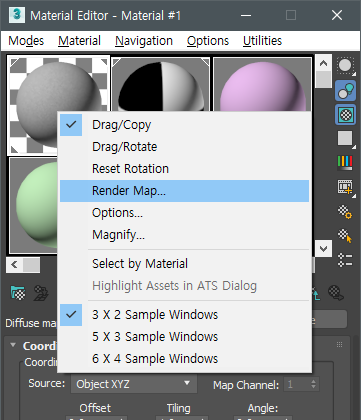Select Render Map... in the context menu
The image size is (361, 420).
click(184, 191)
